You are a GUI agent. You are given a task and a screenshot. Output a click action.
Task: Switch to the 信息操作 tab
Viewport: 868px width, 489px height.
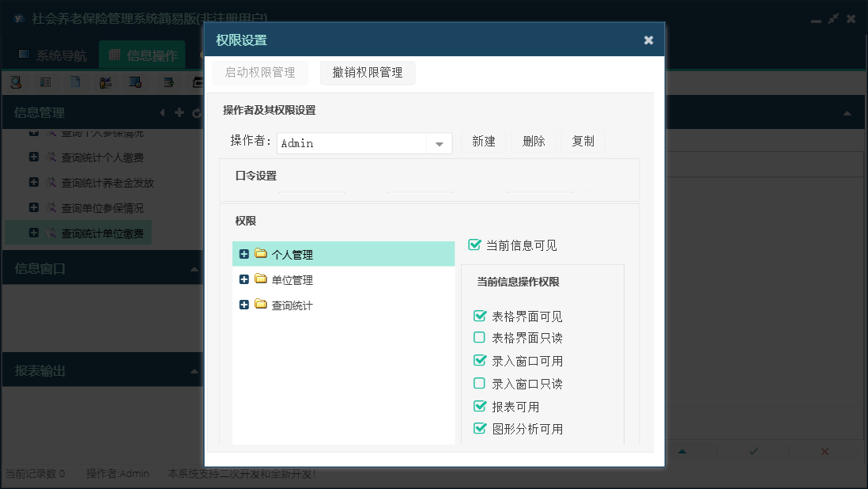pos(143,55)
